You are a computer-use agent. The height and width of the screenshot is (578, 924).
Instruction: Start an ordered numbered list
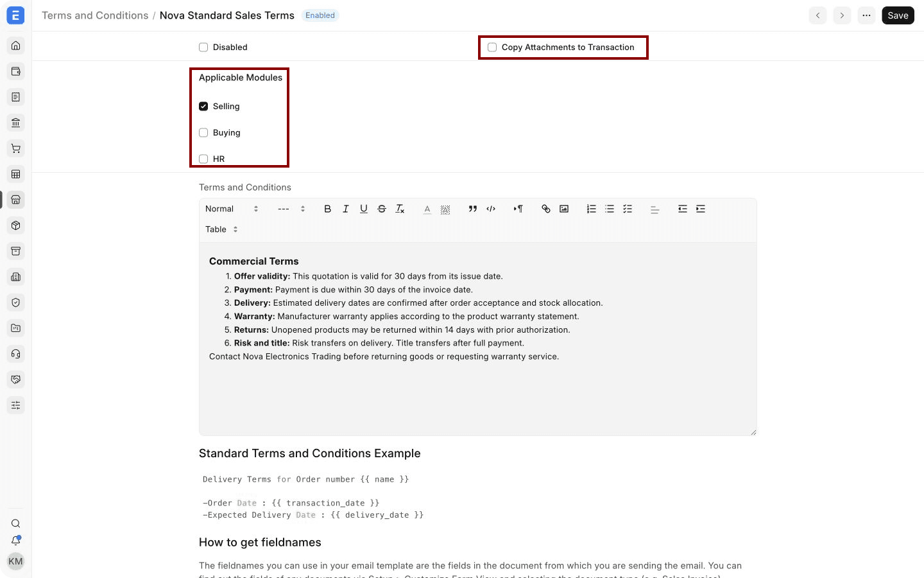[x=592, y=209]
